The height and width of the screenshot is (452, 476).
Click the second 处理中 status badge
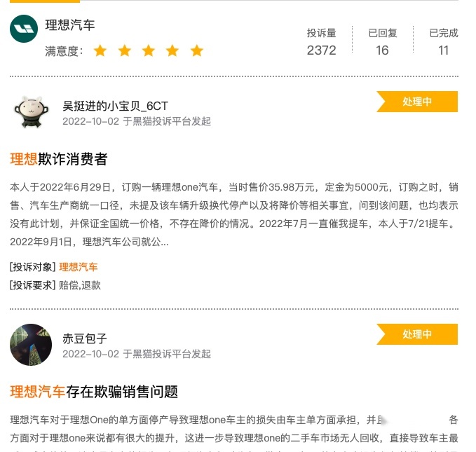pos(417,334)
